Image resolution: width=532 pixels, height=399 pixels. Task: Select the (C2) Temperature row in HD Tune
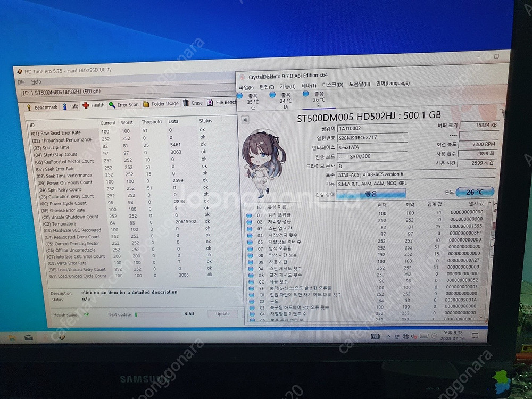pyautogui.click(x=126, y=223)
